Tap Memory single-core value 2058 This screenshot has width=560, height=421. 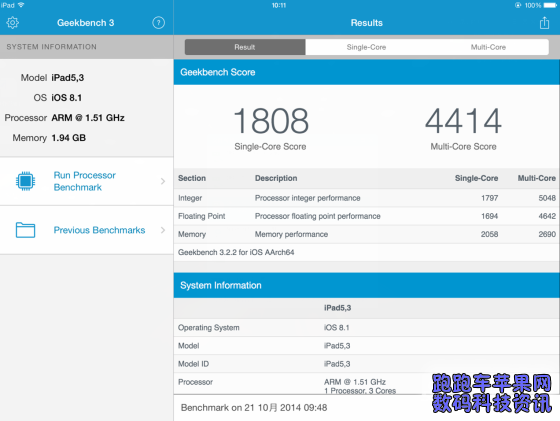point(489,234)
